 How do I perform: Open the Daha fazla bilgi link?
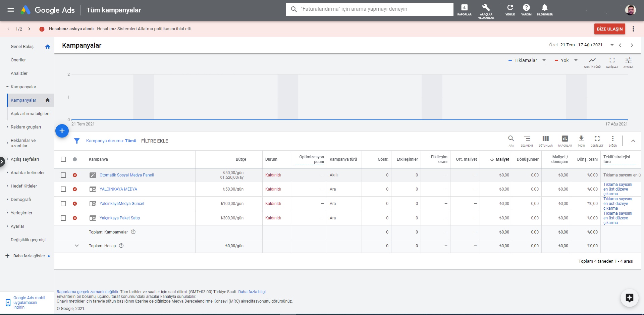coord(252,292)
